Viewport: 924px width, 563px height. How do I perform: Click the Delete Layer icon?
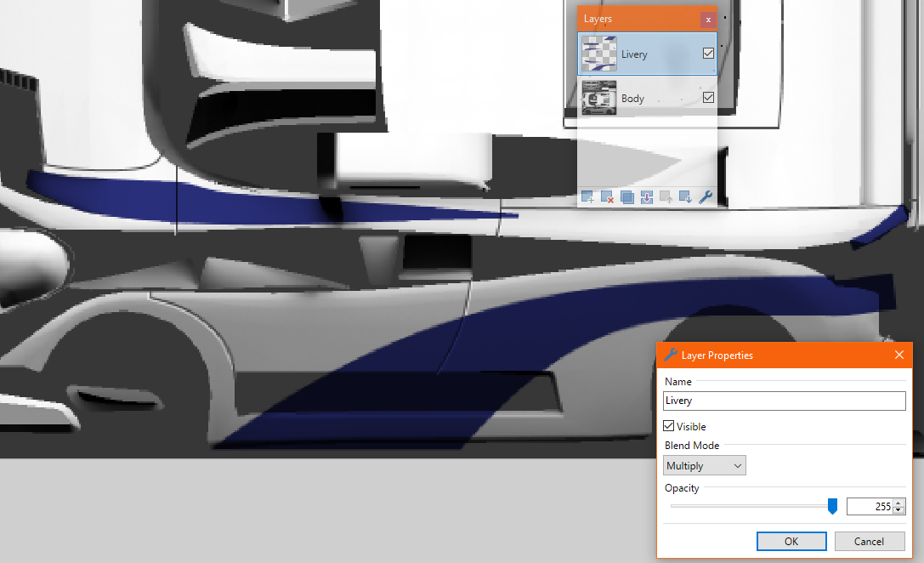pos(607,197)
